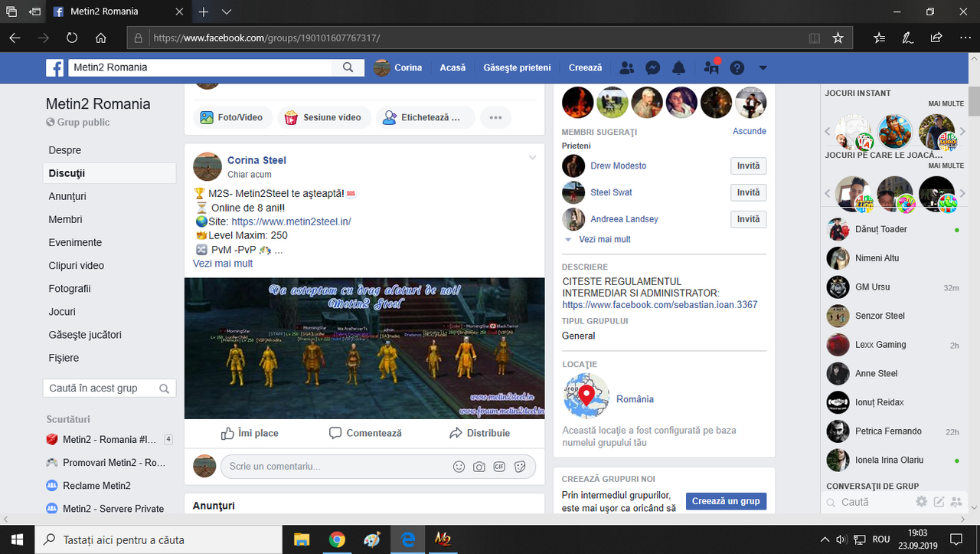Hide suggested members with Ascunde
The height and width of the screenshot is (554, 980).
(x=749, y=131)
